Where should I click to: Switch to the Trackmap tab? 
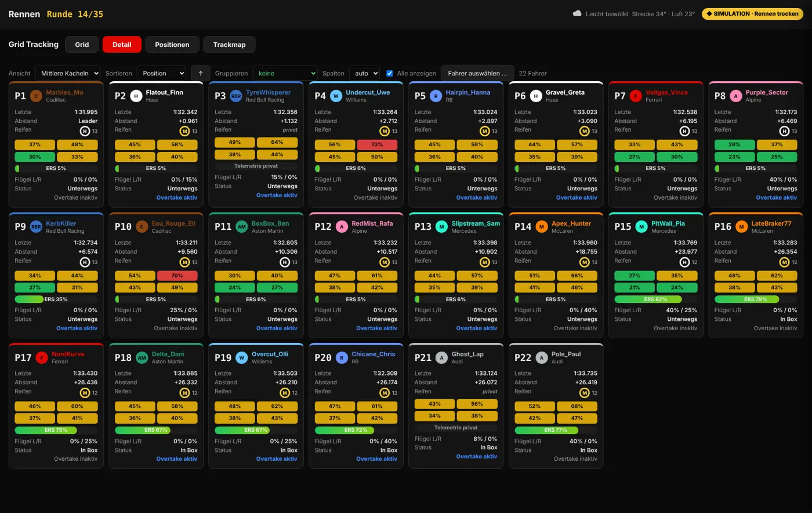(x=229, y=45)
